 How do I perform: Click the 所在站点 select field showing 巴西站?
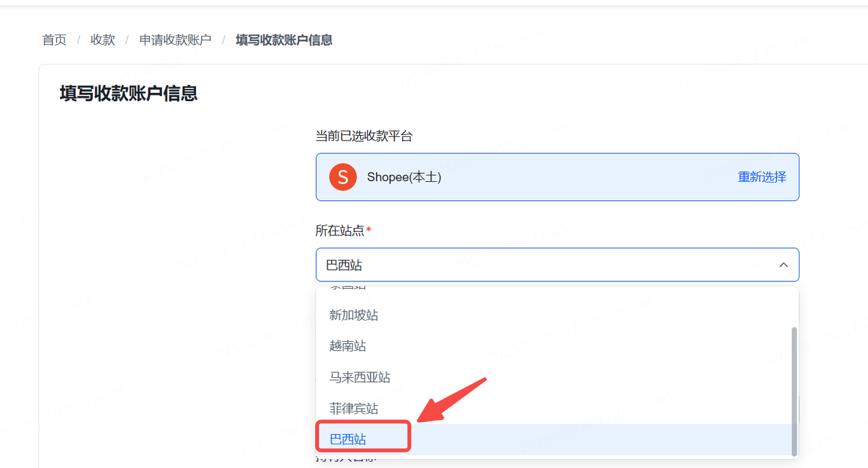point(542,265)
